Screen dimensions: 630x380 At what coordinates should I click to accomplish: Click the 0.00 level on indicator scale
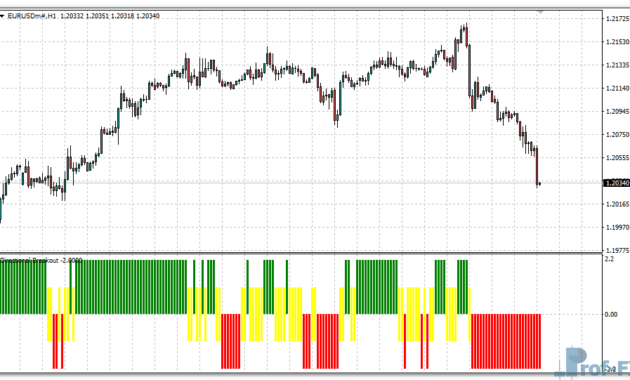[x=611, y=315]
